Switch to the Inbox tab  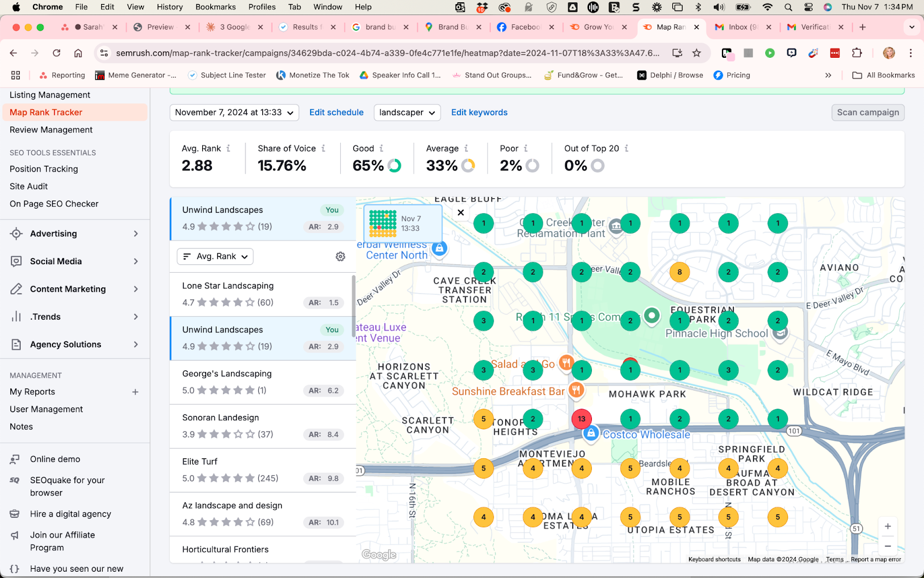click(x=743, y=27)
